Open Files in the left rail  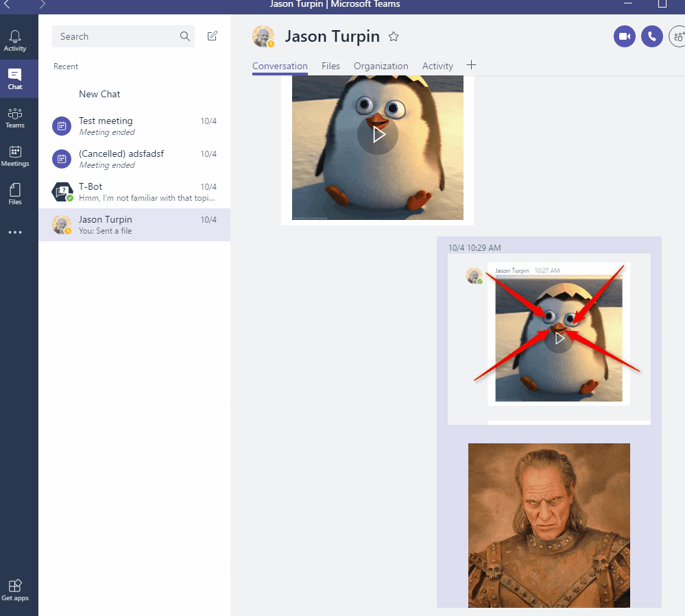click(15, 194)
